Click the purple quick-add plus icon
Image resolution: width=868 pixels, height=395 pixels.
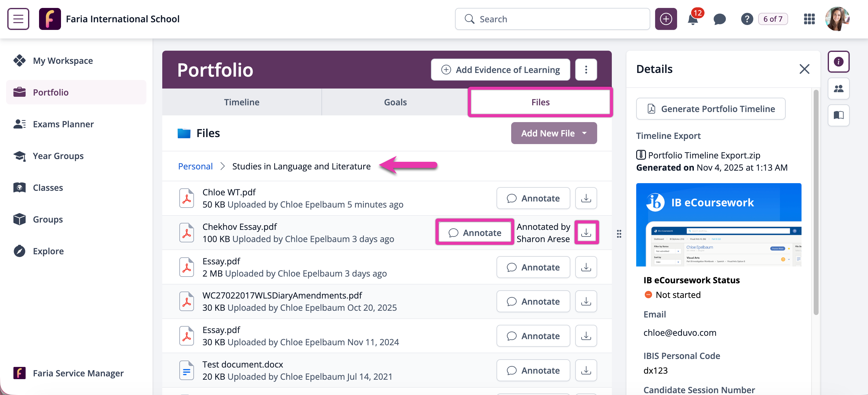[665, 19]
